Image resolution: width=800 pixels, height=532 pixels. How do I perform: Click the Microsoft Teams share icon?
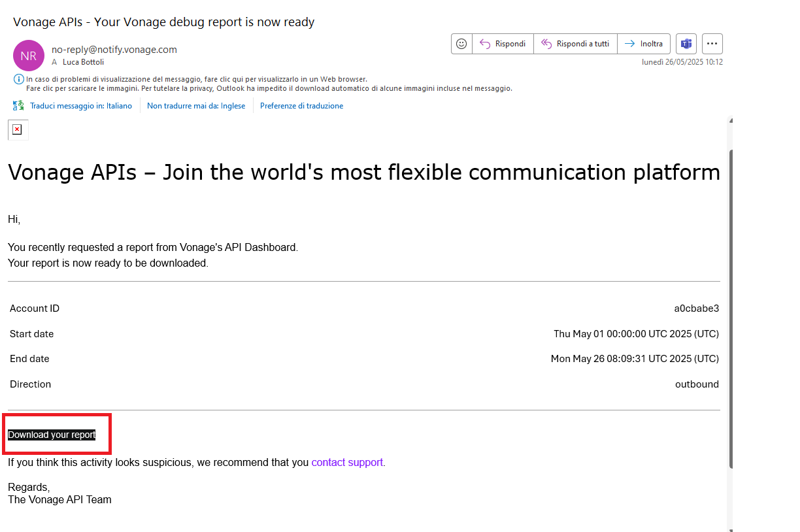pos(686,44)
